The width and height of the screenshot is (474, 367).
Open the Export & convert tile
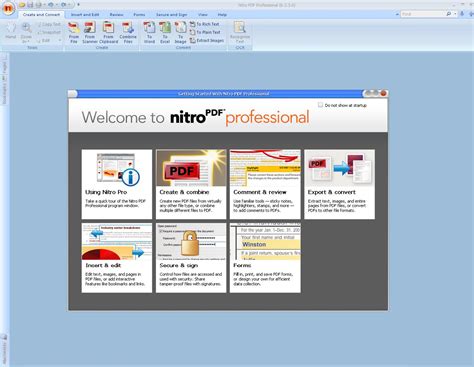click(339, 184)
